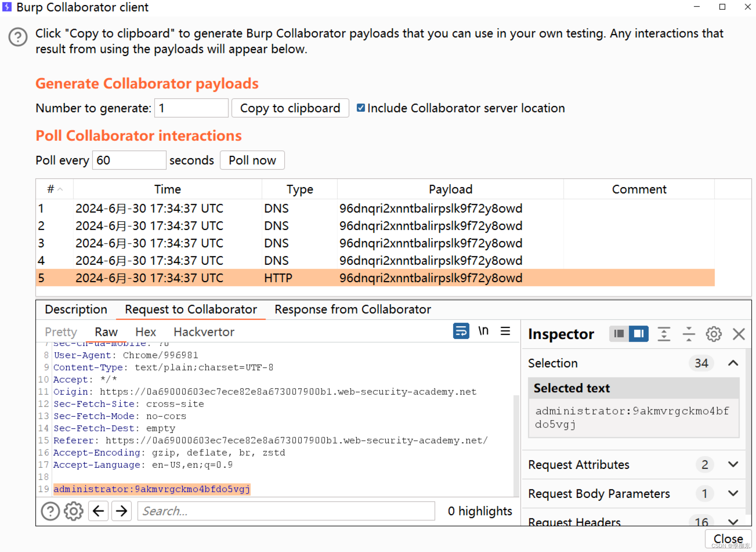Screen dimensions: 756x552
Task: Select DNS interaction row 3
Action: point(375,243)
